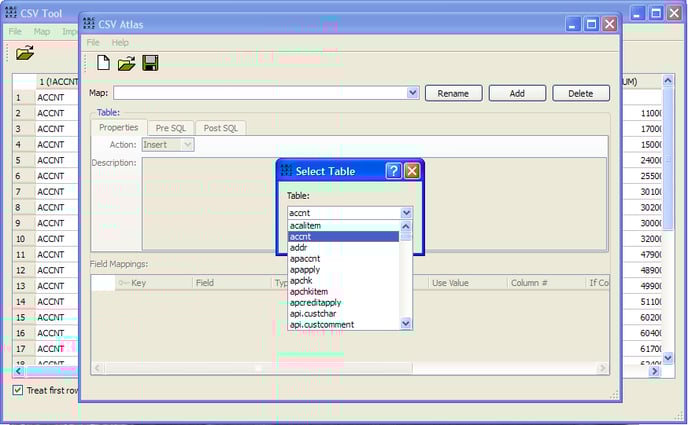Click the New file icon in CSV Atlas

pyautogui.click(x=104, y=64)
